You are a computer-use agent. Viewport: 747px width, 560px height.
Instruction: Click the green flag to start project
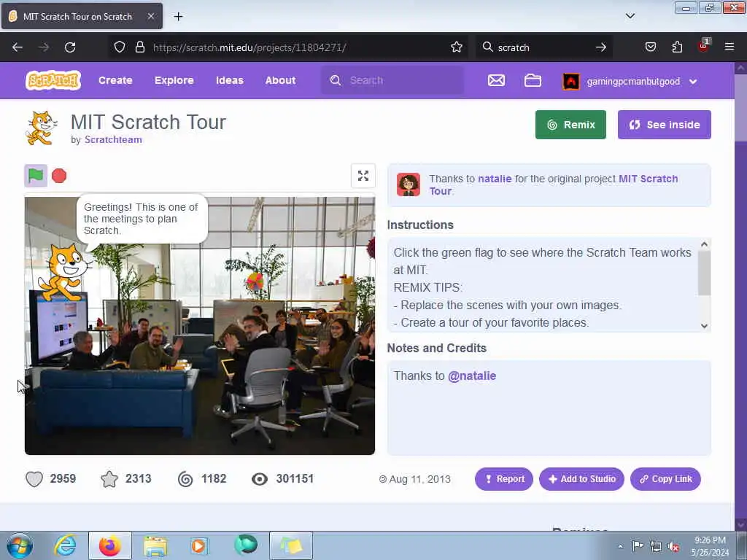click(36, 176)
